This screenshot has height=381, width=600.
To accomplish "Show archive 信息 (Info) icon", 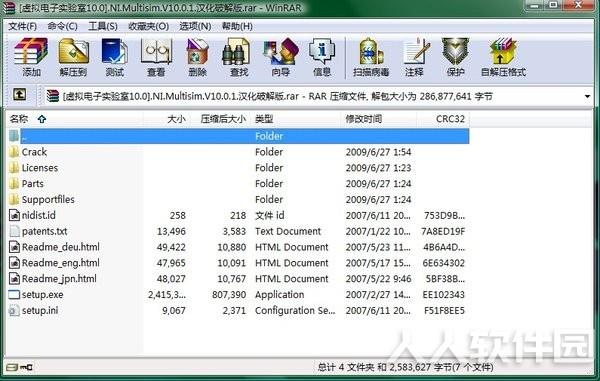I will pyautogui.click(x=322, y=57).
